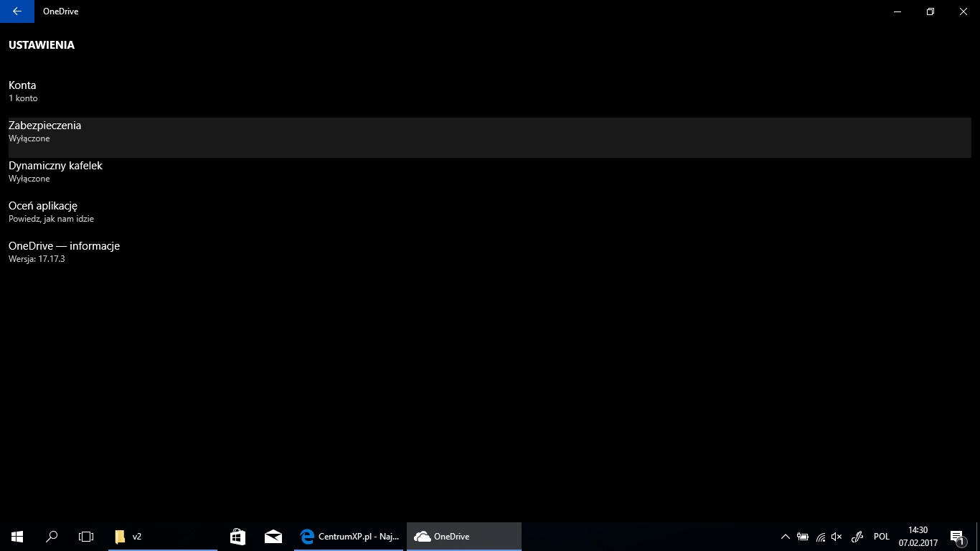The width and height of the screenshot is (980, 551).
Task: Open the Zabezpieczenia security settings
Action: (x=490, y=138)
